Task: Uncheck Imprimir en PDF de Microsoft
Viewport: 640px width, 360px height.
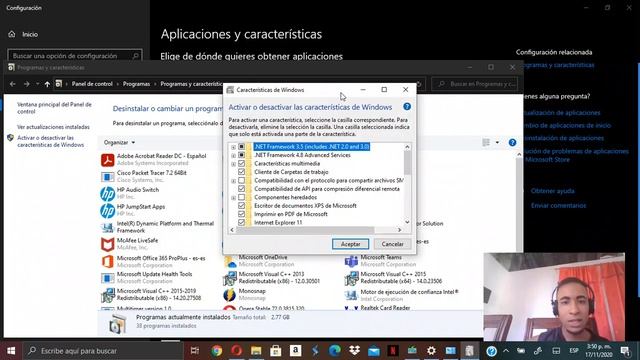Action: (x=242, y=214)
